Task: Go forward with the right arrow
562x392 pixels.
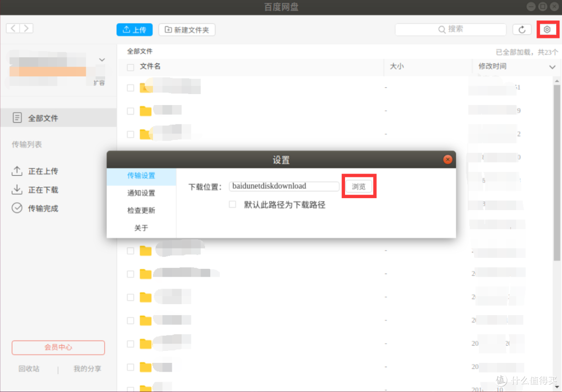Action: tap(27, 28)
